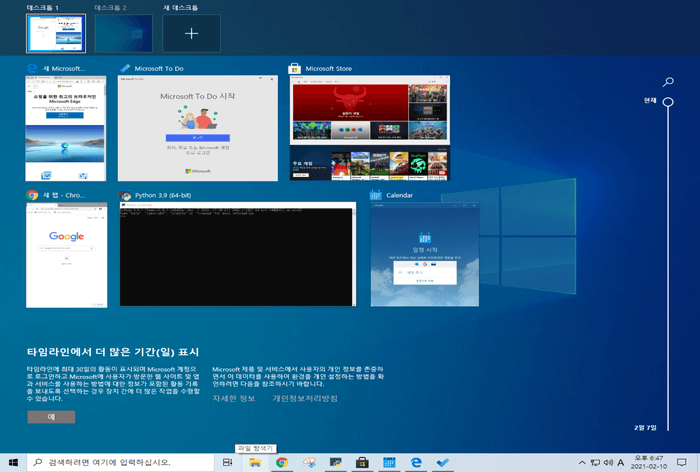Viewport: 700px width, 472px height.
Task: Click the 타임라인에서 더 많은 기간(일) 표시 heading
Action: pos(113,352)
